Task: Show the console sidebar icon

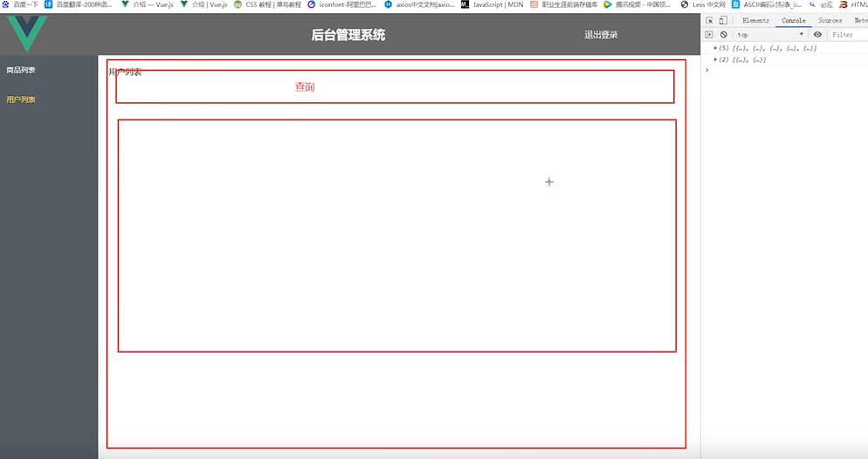Action: coord(708,34)
